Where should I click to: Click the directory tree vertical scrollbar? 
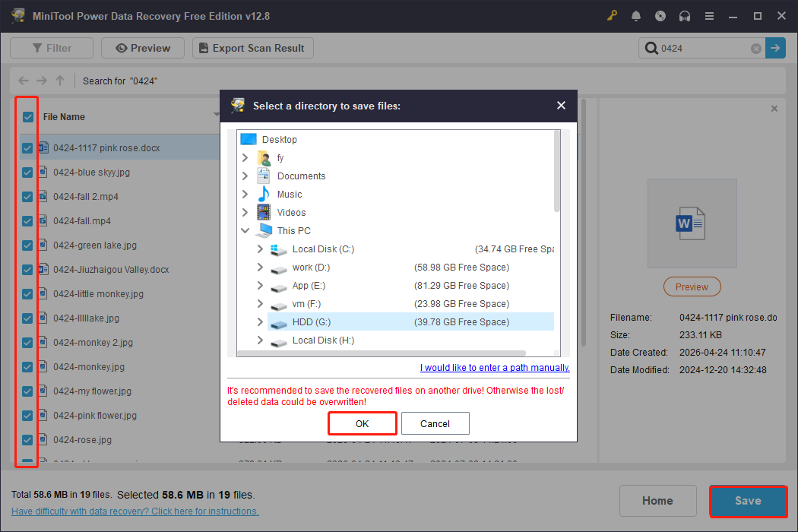click(x=557, y=172)
